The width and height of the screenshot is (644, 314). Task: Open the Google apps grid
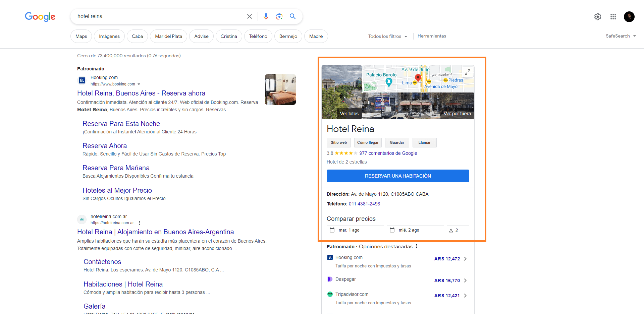[x=613, y=16]
